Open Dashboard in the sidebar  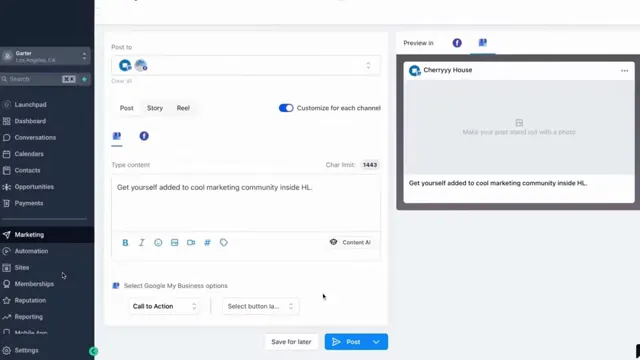(30, 121)
